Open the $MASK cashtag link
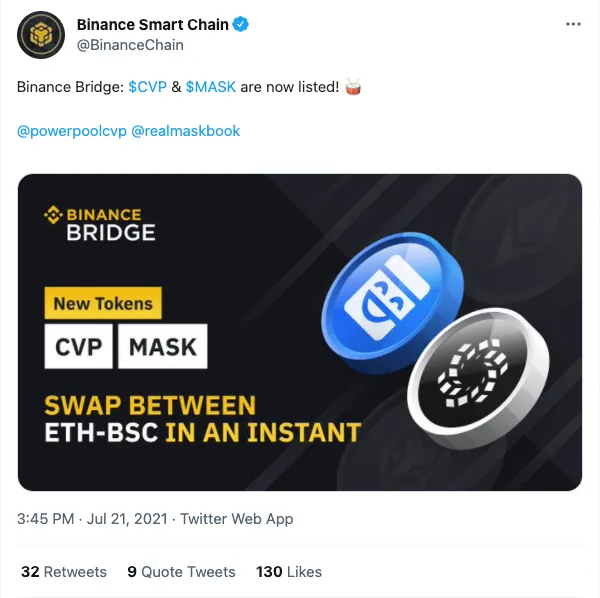The image size is (600, 598). pos(211,87)
